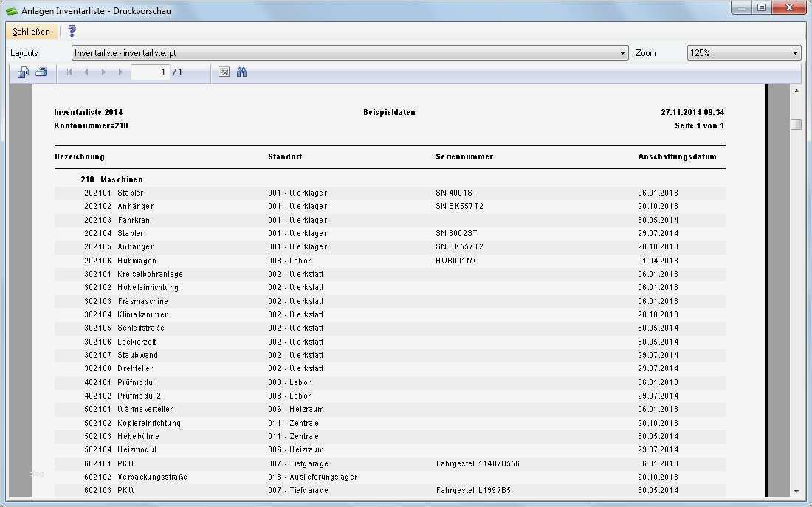Open help via the question mark icon
The image size is (812, 507).
(72, 31)
